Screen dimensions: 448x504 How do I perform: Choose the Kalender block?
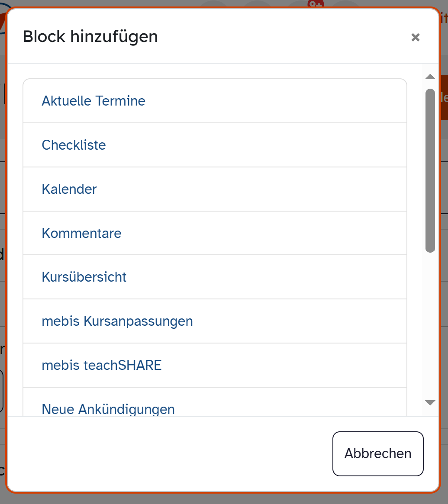(x=69, y=189)
